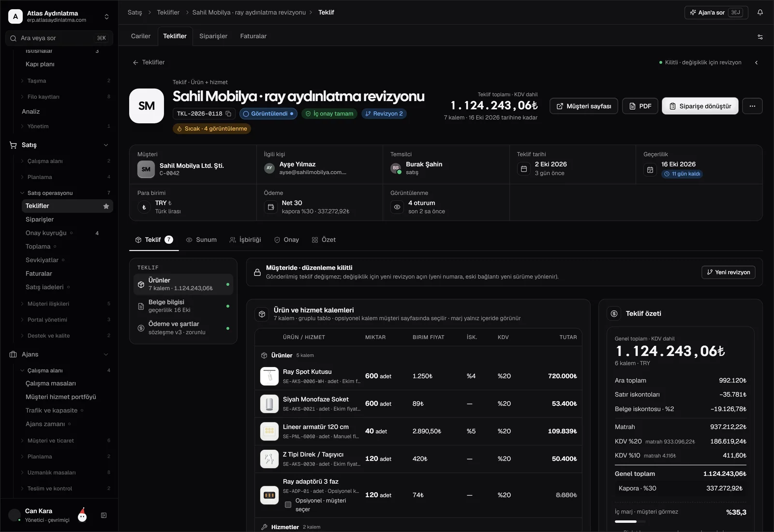This screenshot has height=532, width=774.
Task: Create Yeni revizyon
Action: [x=729, y=272]
